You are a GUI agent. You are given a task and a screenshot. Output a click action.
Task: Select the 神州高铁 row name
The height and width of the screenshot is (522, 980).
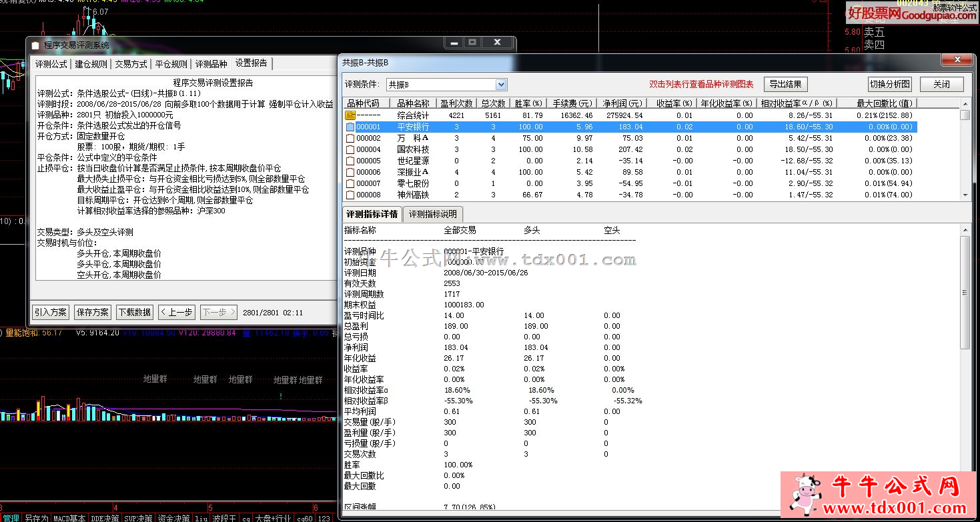tap(413, 195)
